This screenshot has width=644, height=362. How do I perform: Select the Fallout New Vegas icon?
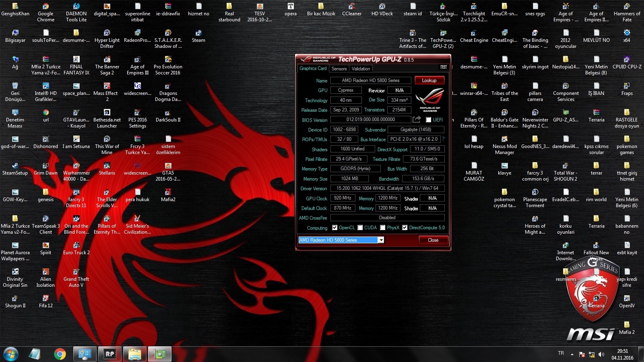(x=597, y=251)
